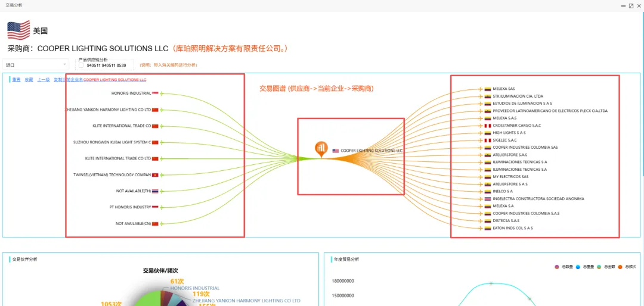Select supplier TWINSEL(VIETNAM) TECHNOLOGY node
Screen dimensions: 644x306
tap(112, 175)
